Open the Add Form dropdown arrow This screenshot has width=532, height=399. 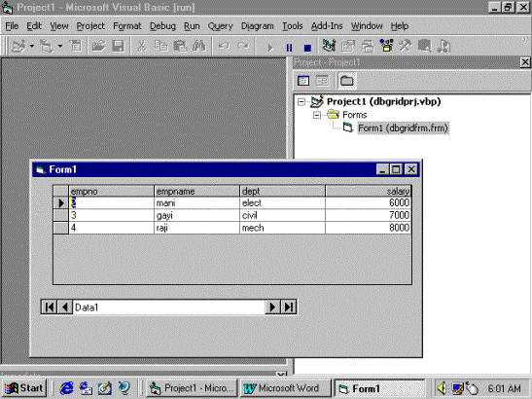pyautogui.click(x=60, y=46)
